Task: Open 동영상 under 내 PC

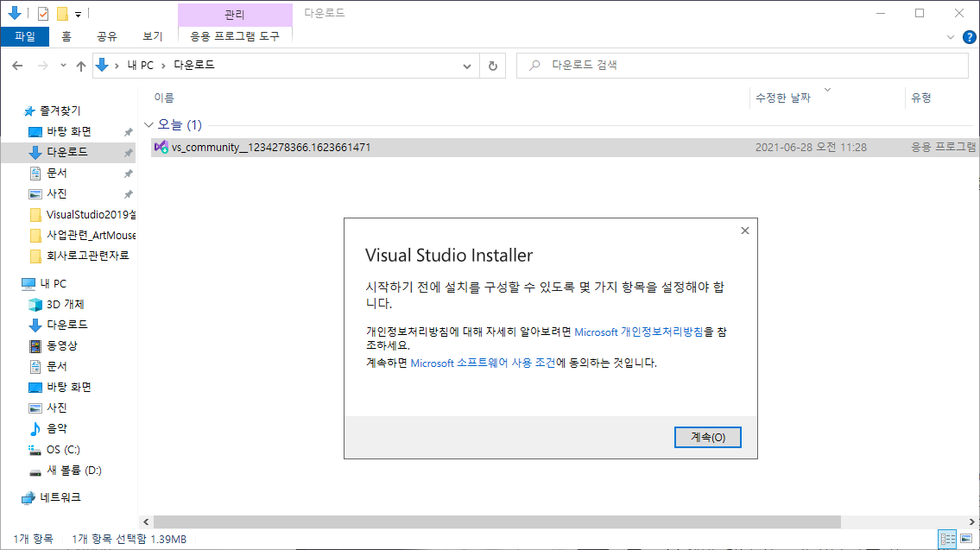Action: (62, 345)
